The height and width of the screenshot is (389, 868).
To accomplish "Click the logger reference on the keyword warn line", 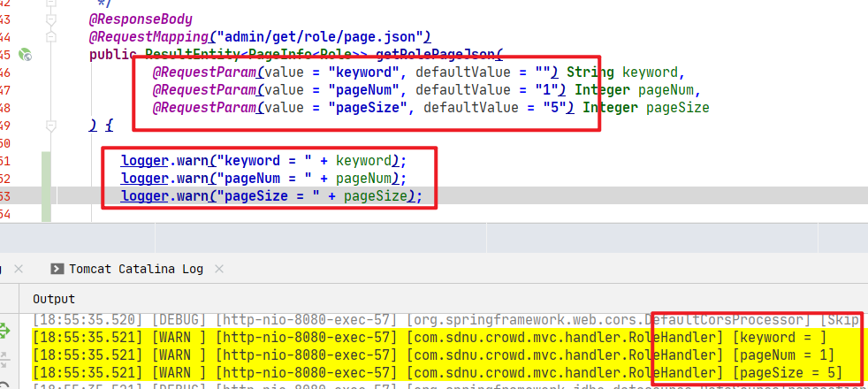I will pyautogui.click(x=144, y=161).
